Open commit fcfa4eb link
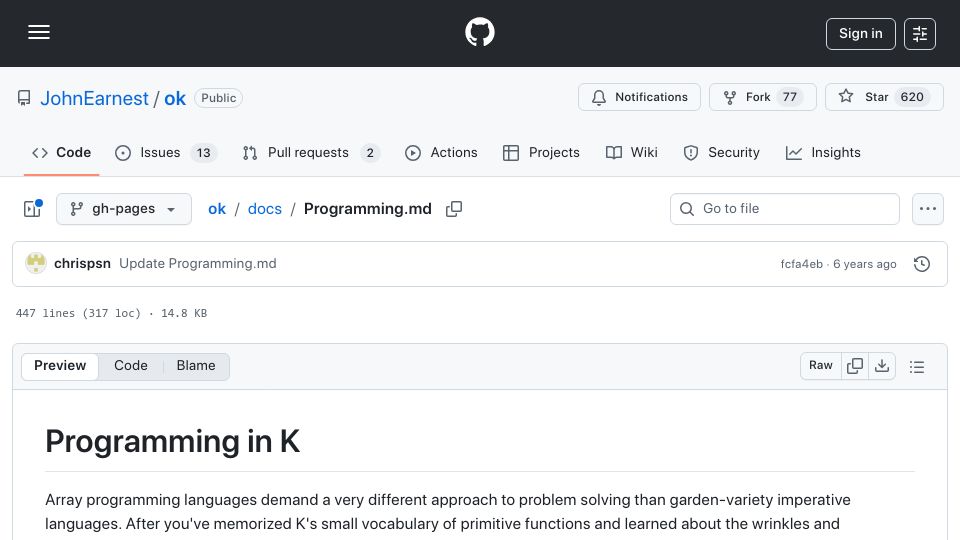Image resolution: width=960 pixels, height=540 pixels. [x=801, y=264]
